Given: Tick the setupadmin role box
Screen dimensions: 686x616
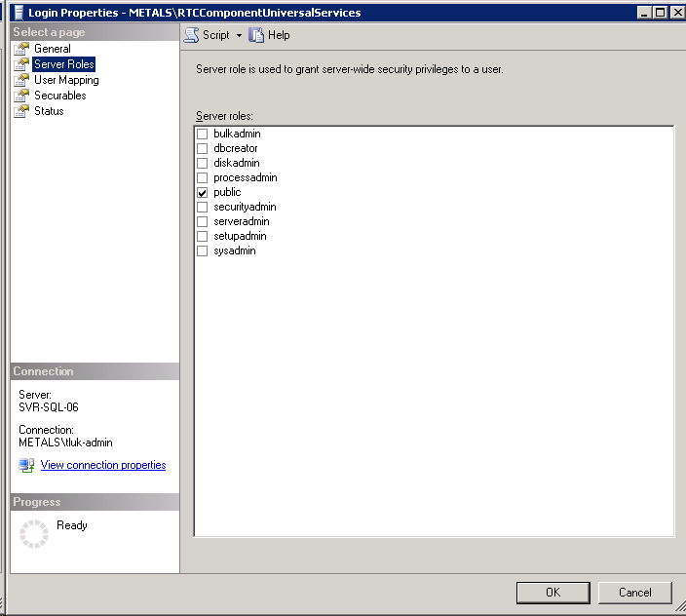Looking at the screenshot, I should 202,236.
